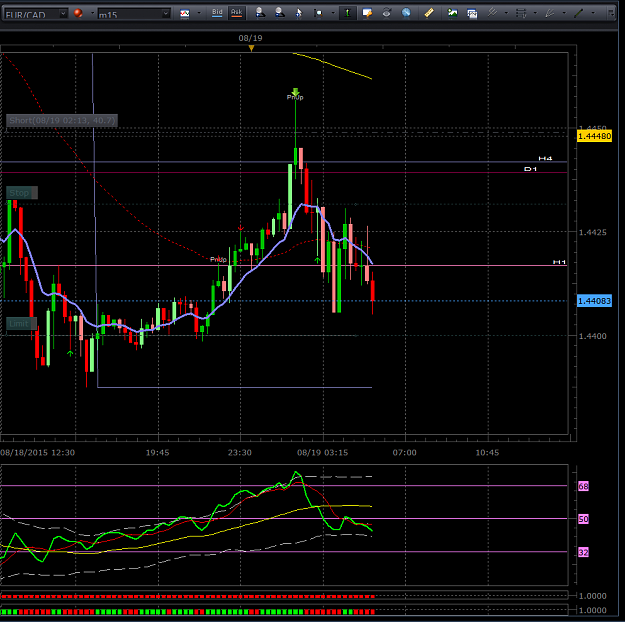Image resolution: width=625 pixels, height=622 pixels.
Task: Click the first zoom magnifier icon
Action: (x=260, y=13)
